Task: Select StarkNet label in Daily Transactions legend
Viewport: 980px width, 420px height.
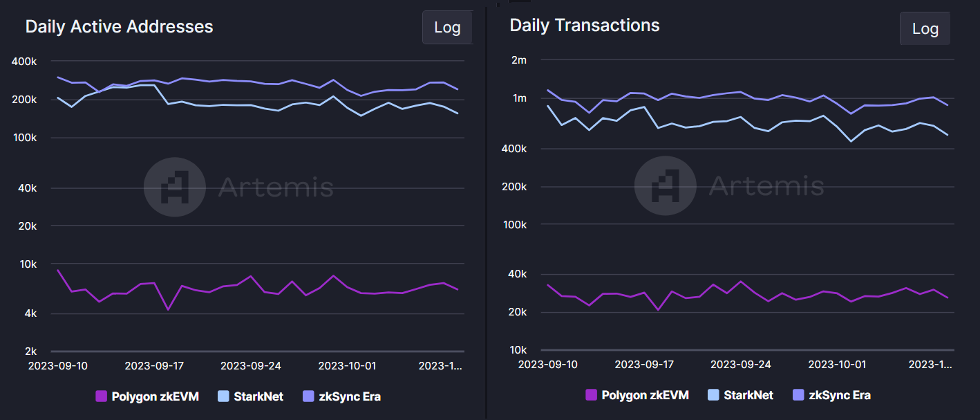Action: 748,395
